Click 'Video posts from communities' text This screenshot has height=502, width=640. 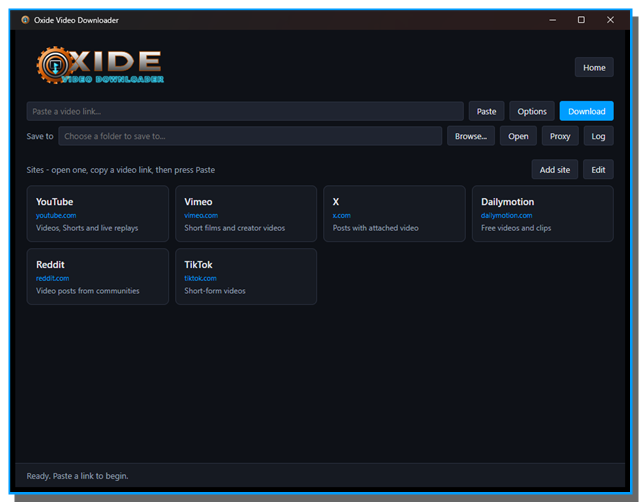[x=87, y=291]
